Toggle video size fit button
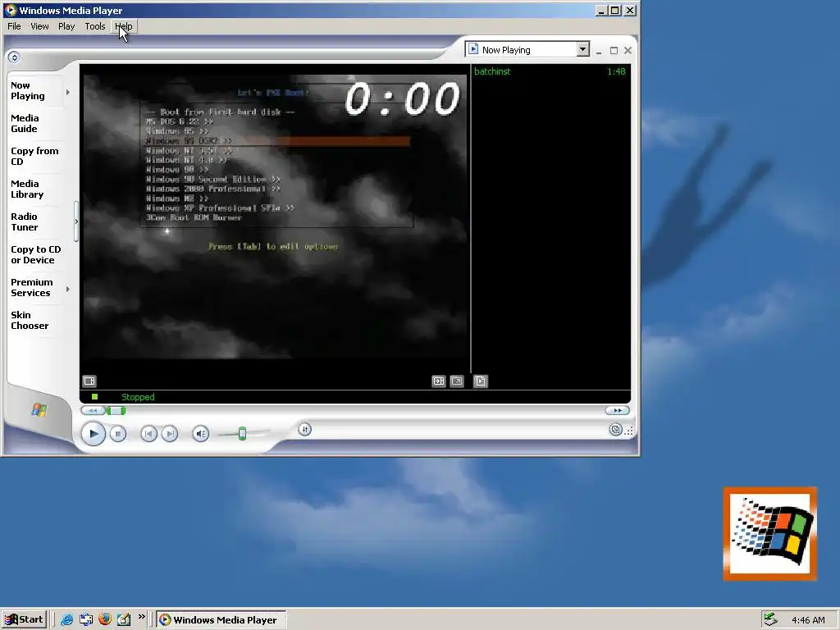This screenshot has height=630, width=840. coord(439,381)
